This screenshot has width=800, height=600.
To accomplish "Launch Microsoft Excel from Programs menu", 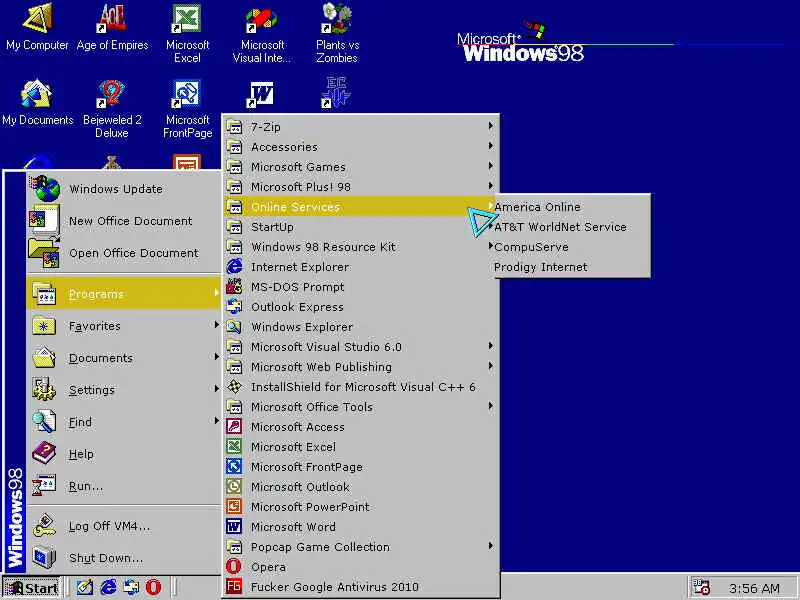I will pyautogui.click(x=360, y=446).
